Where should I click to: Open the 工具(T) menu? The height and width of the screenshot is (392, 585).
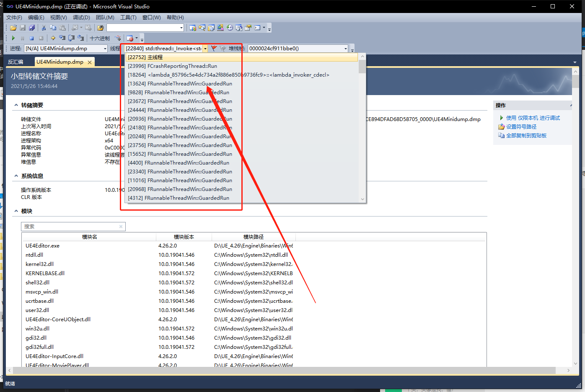tap(128, 17)
